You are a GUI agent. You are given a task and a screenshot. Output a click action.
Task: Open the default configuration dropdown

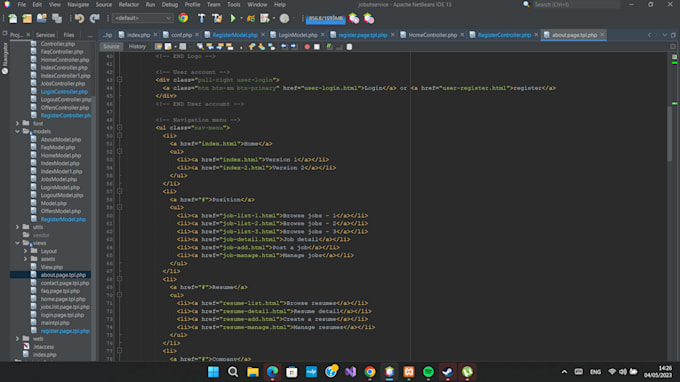click(x=143, y=18)
